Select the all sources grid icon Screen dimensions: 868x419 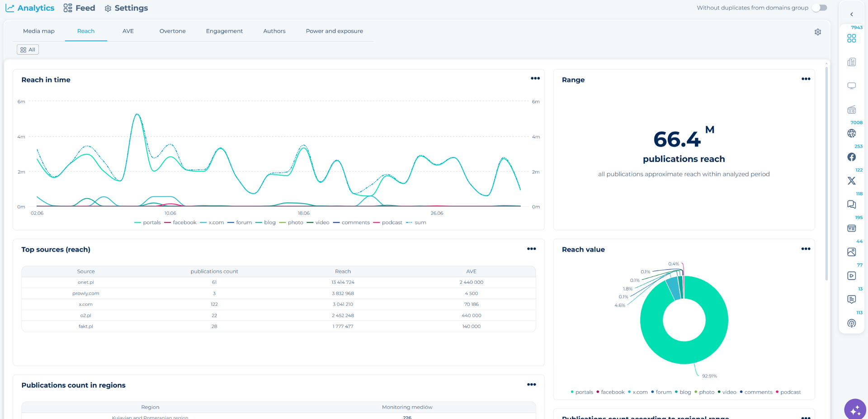pyautogui.click(x=851, y=38)
